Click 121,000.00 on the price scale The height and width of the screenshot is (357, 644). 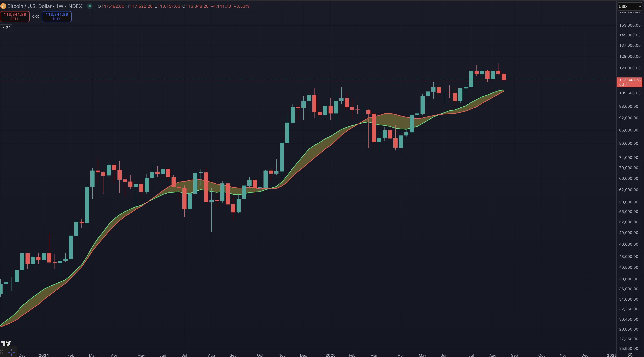[x=629, y=68]
